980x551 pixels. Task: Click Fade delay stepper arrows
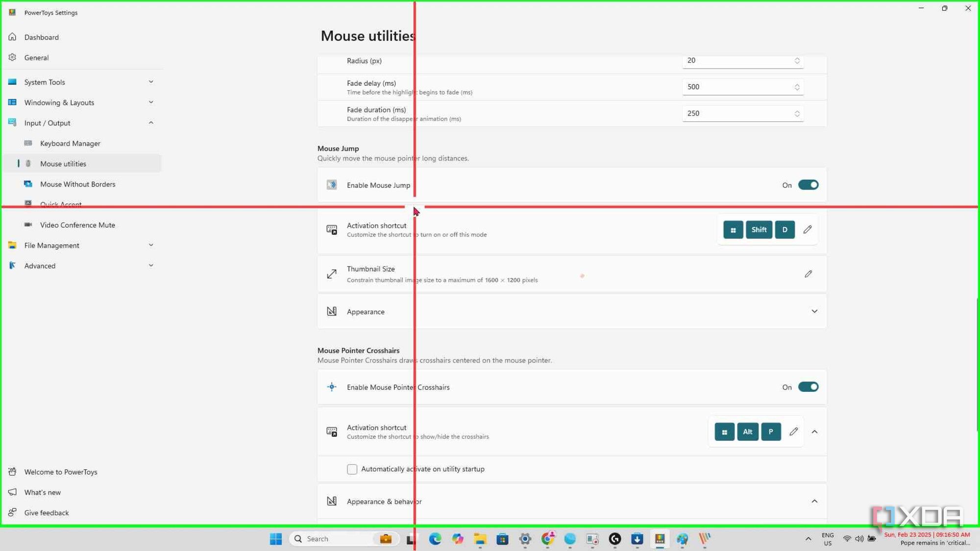797,87
